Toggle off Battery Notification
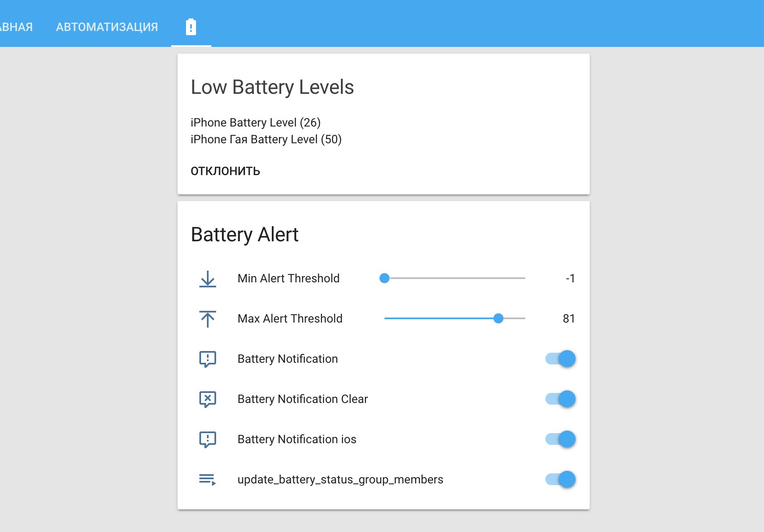Image resolution: width=764 pixels, height=532 pixels. click(x=560, y=359)
